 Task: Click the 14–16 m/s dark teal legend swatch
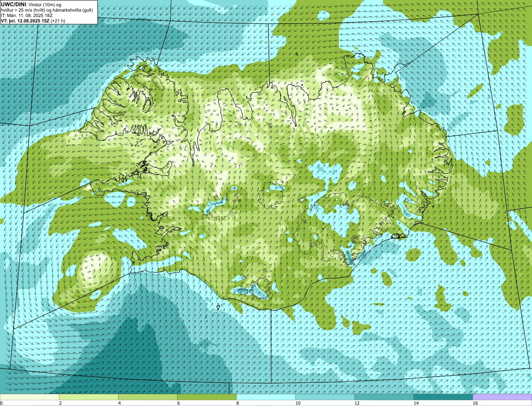[x=443, y=397]
